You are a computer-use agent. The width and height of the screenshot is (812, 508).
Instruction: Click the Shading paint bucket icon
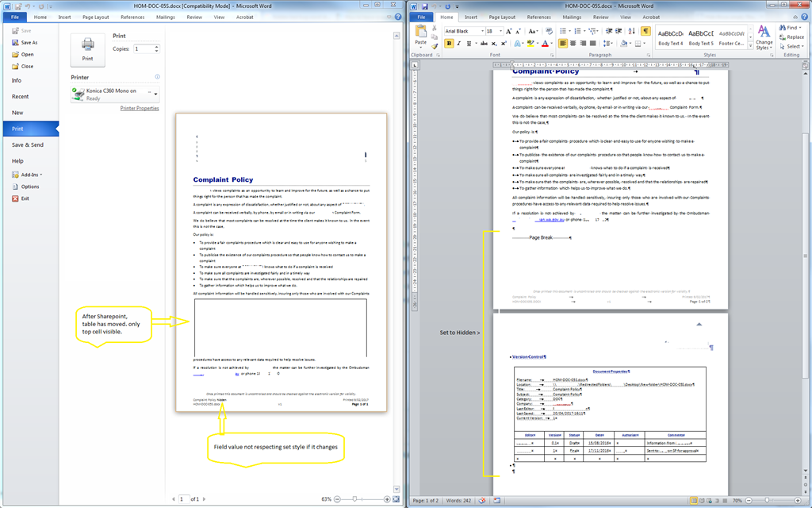[x=623, y=44]
